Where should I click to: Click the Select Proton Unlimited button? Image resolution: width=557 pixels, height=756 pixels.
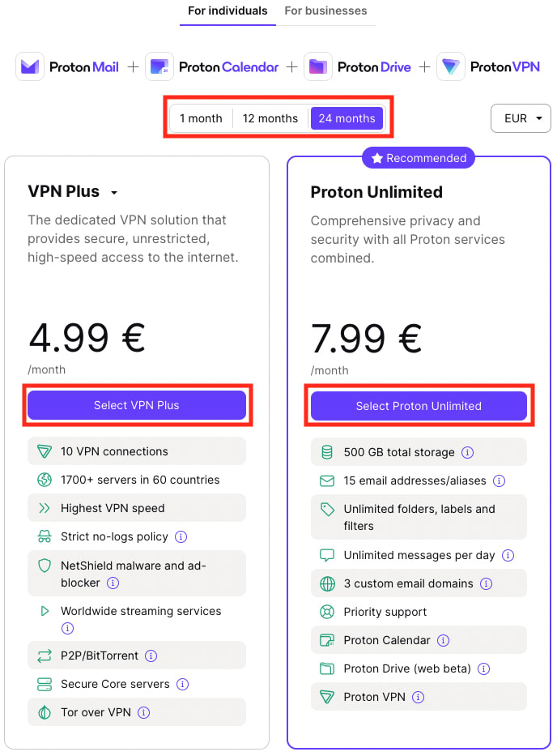419,406
